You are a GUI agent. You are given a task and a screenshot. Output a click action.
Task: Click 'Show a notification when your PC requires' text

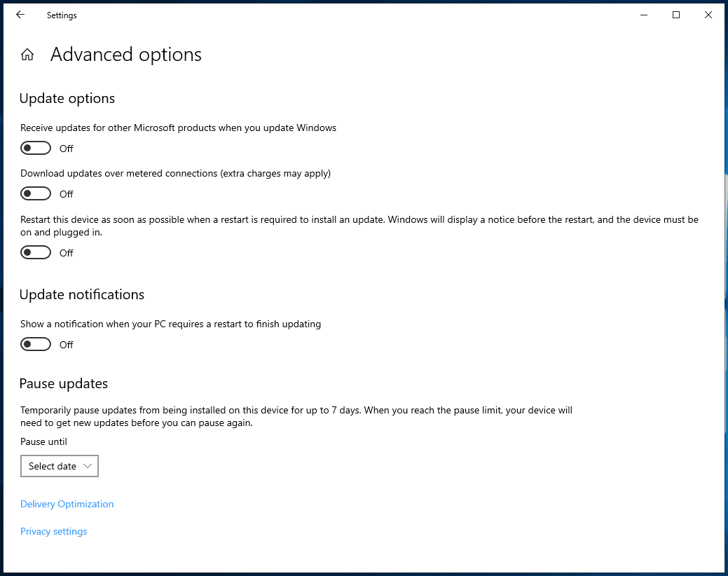(x=170, y=324)
